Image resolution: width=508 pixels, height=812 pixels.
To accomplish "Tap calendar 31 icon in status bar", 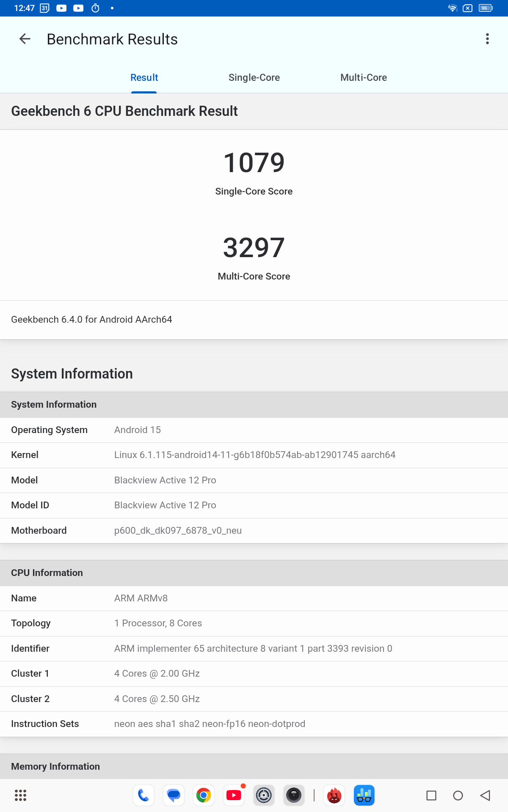I will tap(44, 8).
